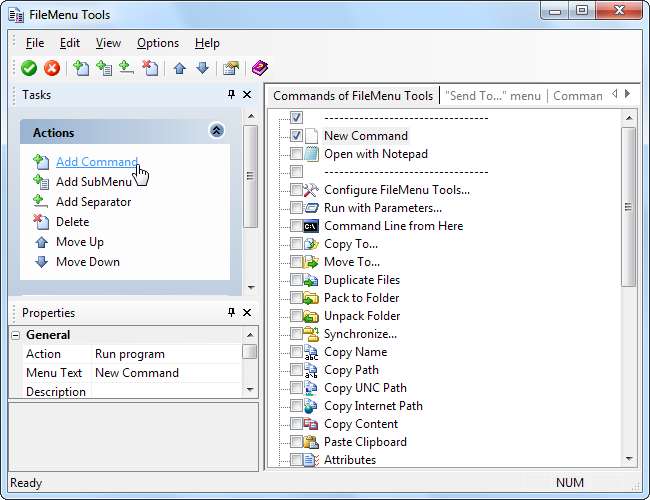Tick the Copy To... command checkbox
650x500 pixels.
296,244
